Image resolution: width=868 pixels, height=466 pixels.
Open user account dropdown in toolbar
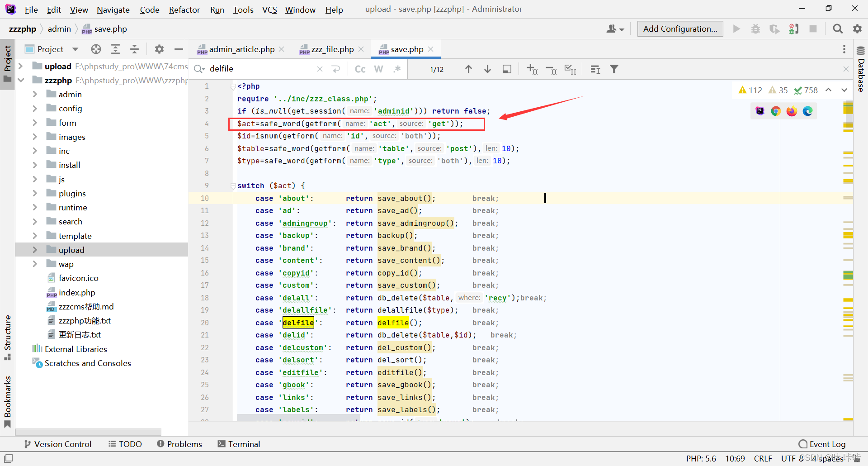click(x=615, y=29)
